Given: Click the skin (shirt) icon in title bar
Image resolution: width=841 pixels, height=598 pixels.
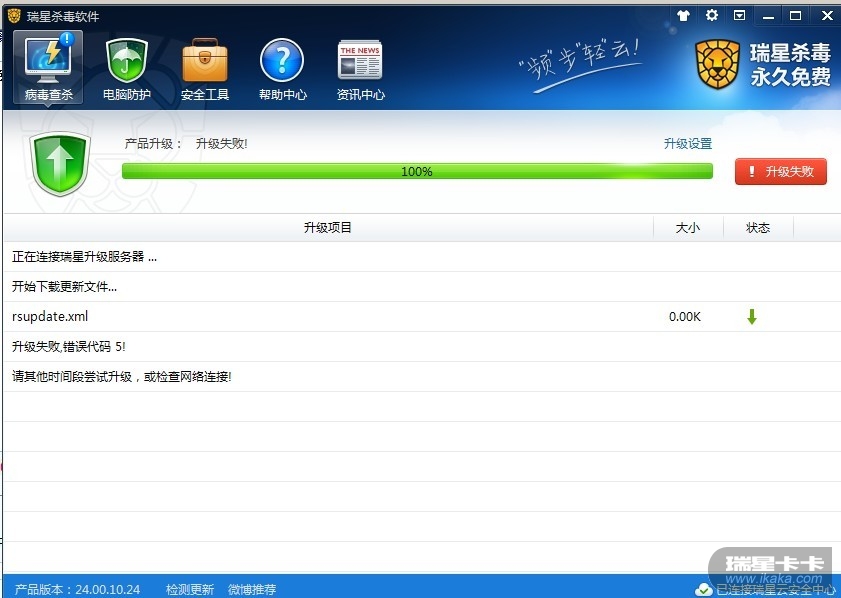Looking at the screenshot, I should click(x=683, y=16).
